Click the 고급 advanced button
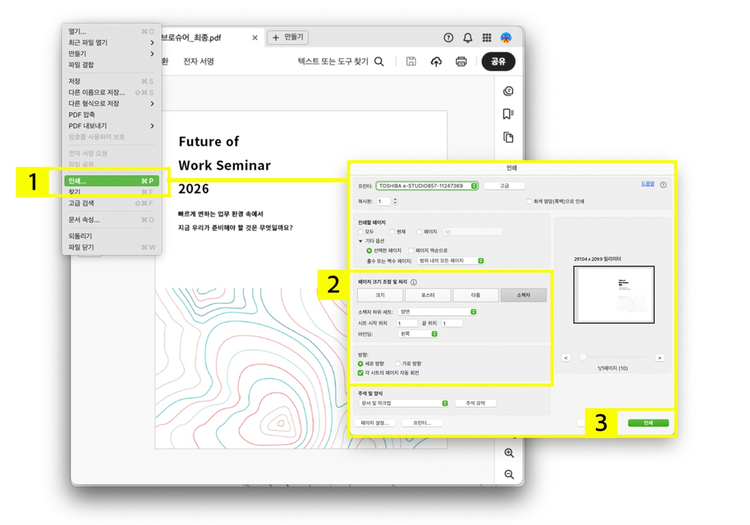The height and width of the screenshot is (525, 750). tap(505, 186)
